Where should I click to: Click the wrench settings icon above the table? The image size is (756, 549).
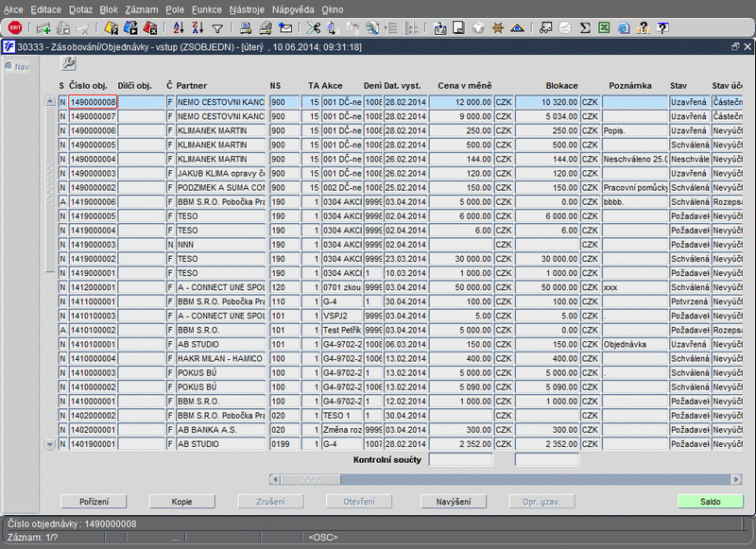tap(68, 63)
